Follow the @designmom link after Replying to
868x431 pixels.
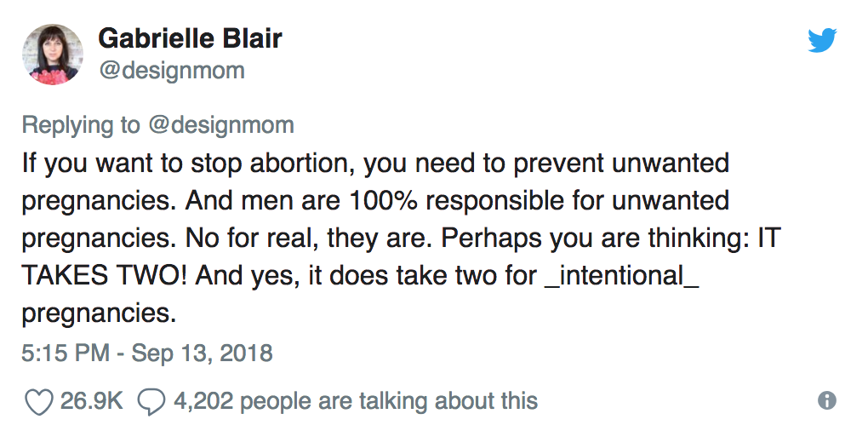click(220, 124)
